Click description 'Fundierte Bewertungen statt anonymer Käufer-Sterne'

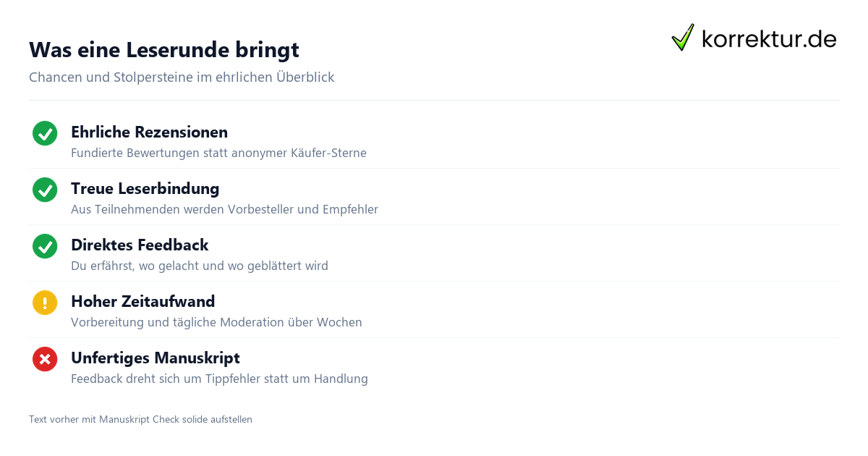tap(218, 153)
